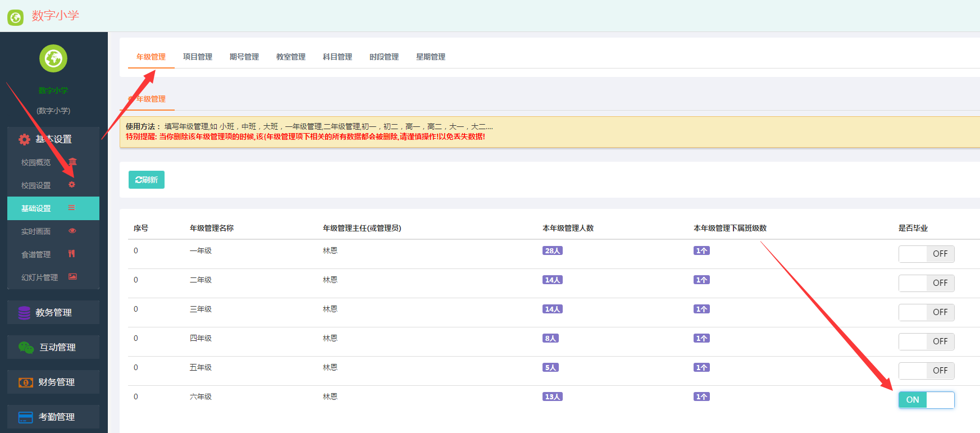Click the 刷新 refresh button
Viewport: 980px width, 433px height.
click(147, 180)
